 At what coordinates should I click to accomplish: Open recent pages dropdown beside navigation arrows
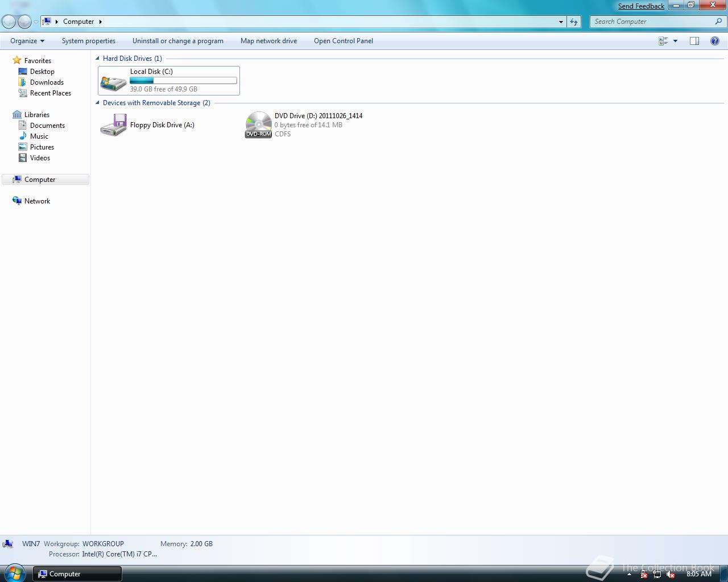click(x=36, y=22)
